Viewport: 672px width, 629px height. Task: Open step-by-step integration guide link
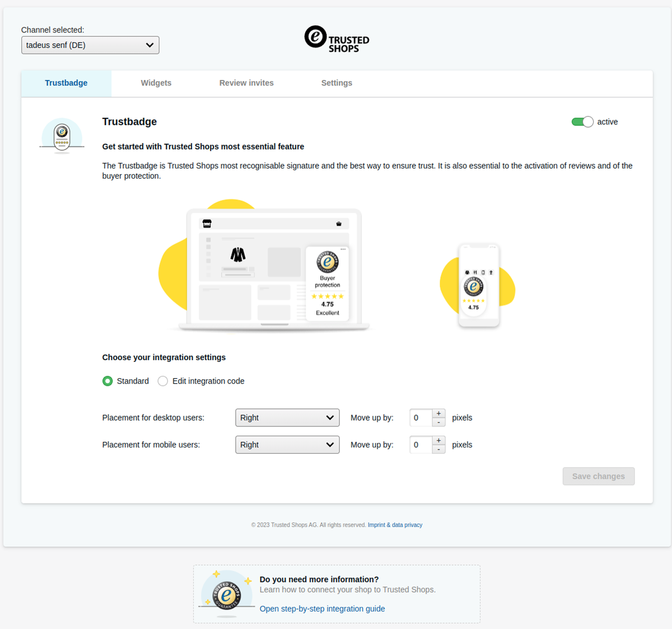[x=322, y=609]
